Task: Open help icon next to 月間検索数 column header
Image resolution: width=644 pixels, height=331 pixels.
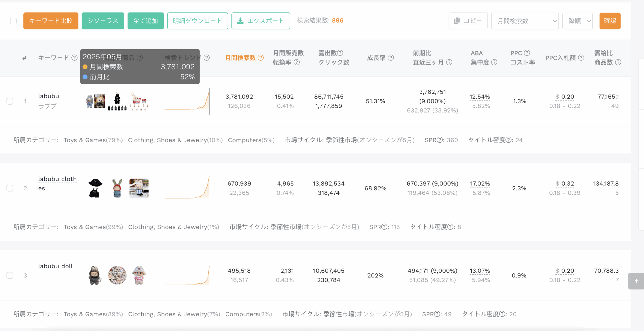Action: pos(261,58)
